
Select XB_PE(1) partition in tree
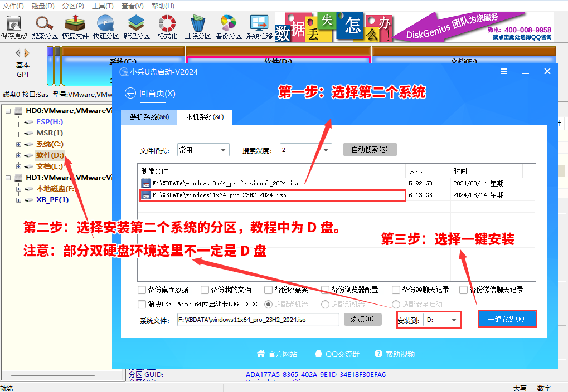tap(52, 200)
